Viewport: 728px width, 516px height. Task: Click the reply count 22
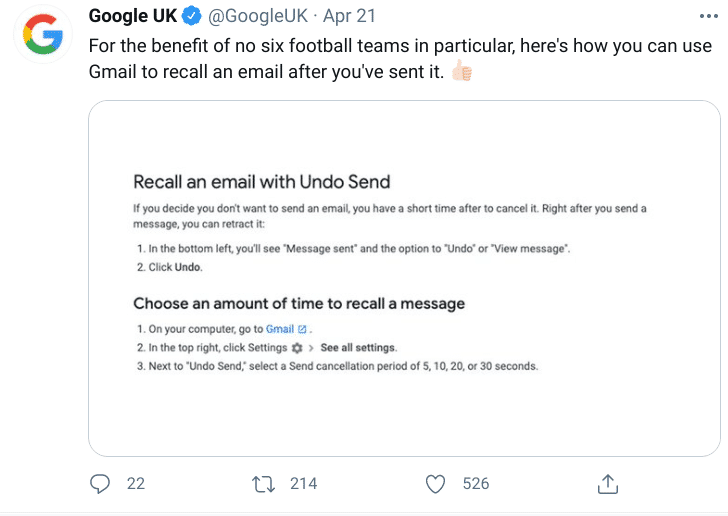pos(136,484)
